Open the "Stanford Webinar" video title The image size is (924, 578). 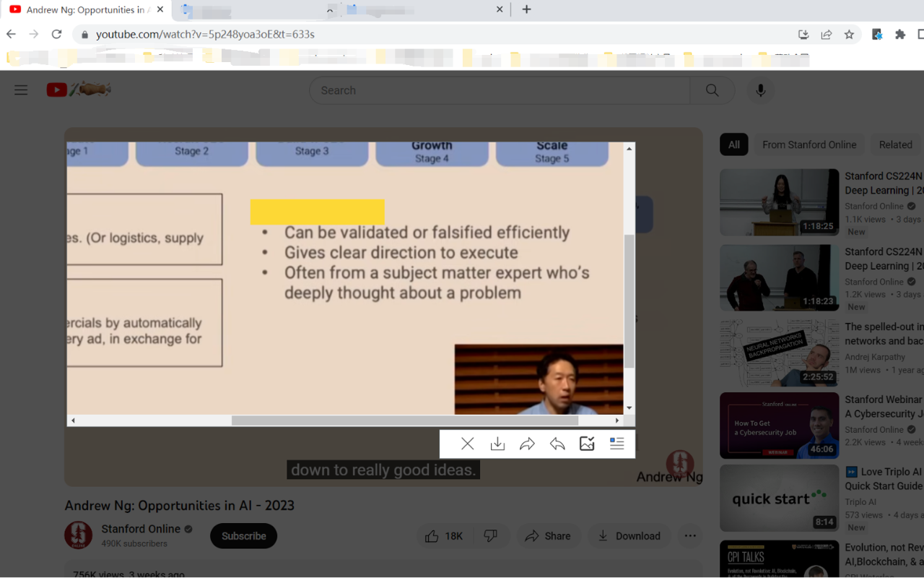(884, 407)
